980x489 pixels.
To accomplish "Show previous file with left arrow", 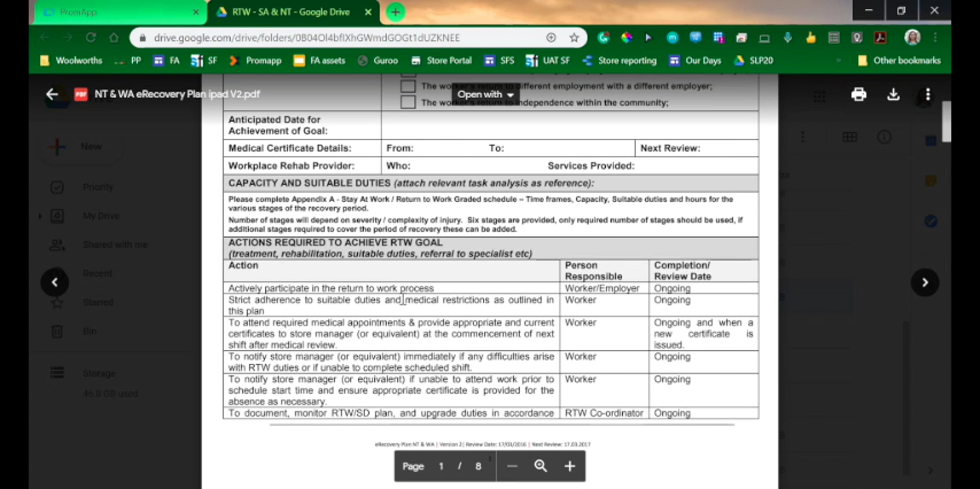I will pos(55,282).
